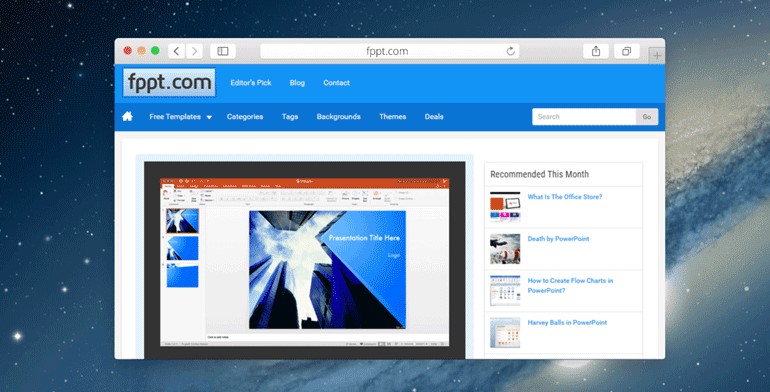The image size is (770, 392).
Task: Close the Safari window with red button
Action: [128, 51]
